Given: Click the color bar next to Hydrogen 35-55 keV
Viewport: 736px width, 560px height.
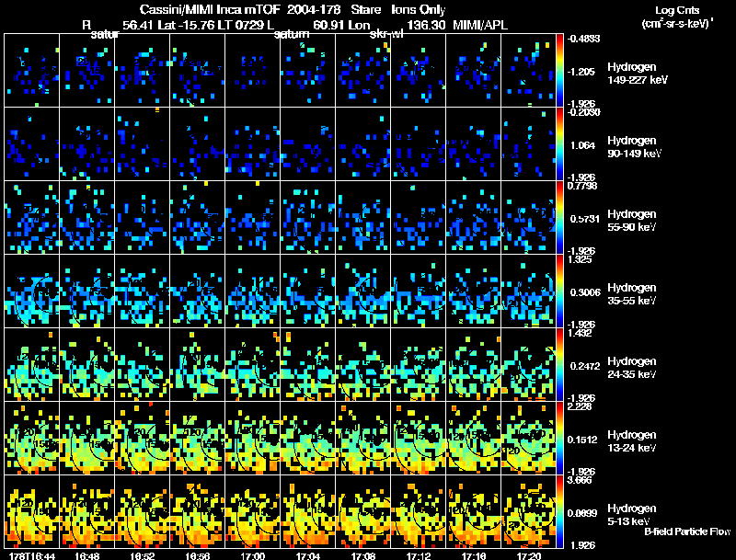Looking at the screenshot, I should click(x=559, y=291).
